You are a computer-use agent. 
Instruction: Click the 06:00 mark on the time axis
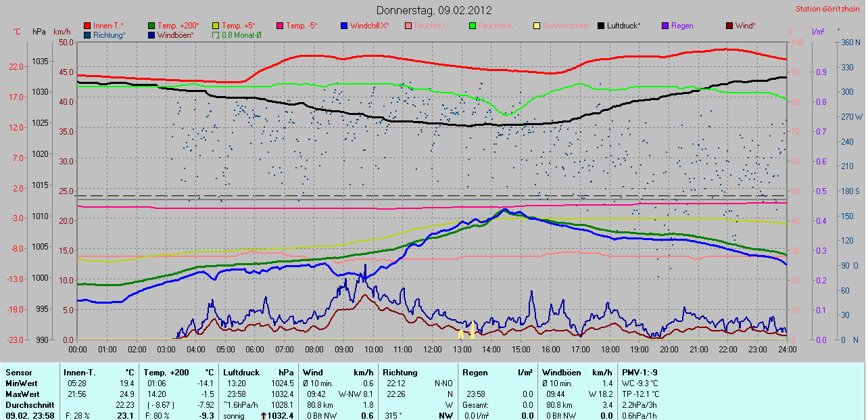pos(255,350)
